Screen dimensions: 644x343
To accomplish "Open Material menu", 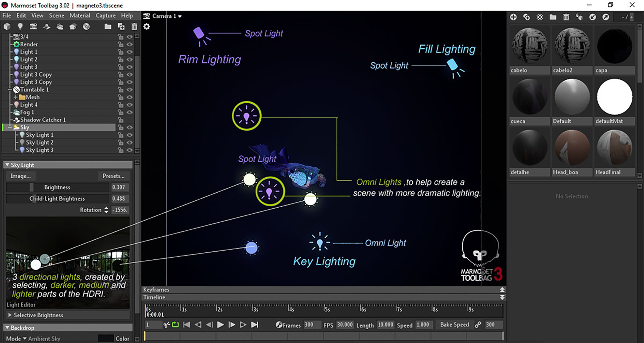I will tap(80, 16).
